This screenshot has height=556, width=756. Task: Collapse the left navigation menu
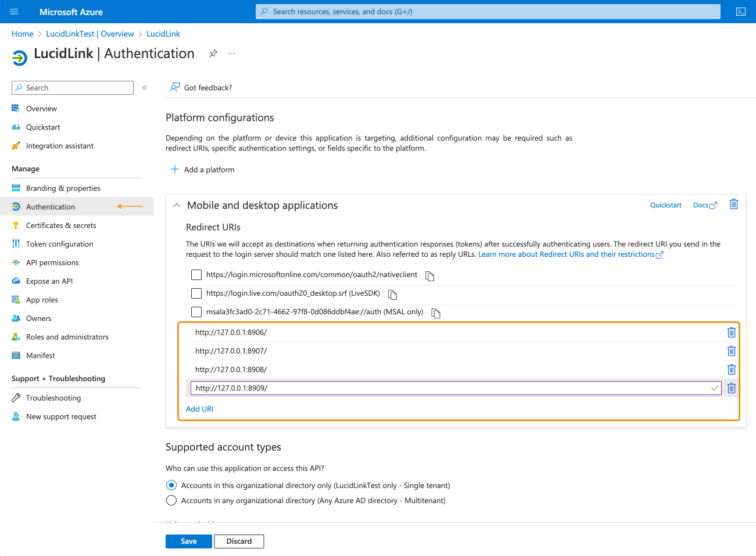coord(145,88)
